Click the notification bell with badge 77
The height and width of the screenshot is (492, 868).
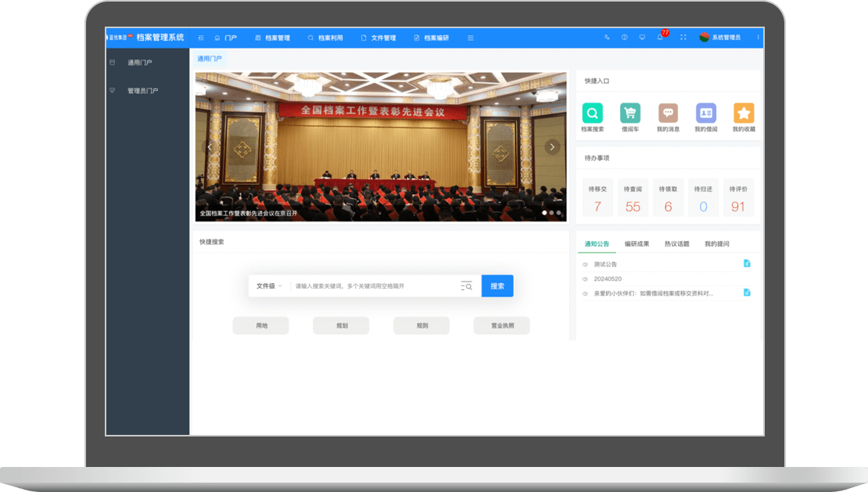click(x=661, y=38)
